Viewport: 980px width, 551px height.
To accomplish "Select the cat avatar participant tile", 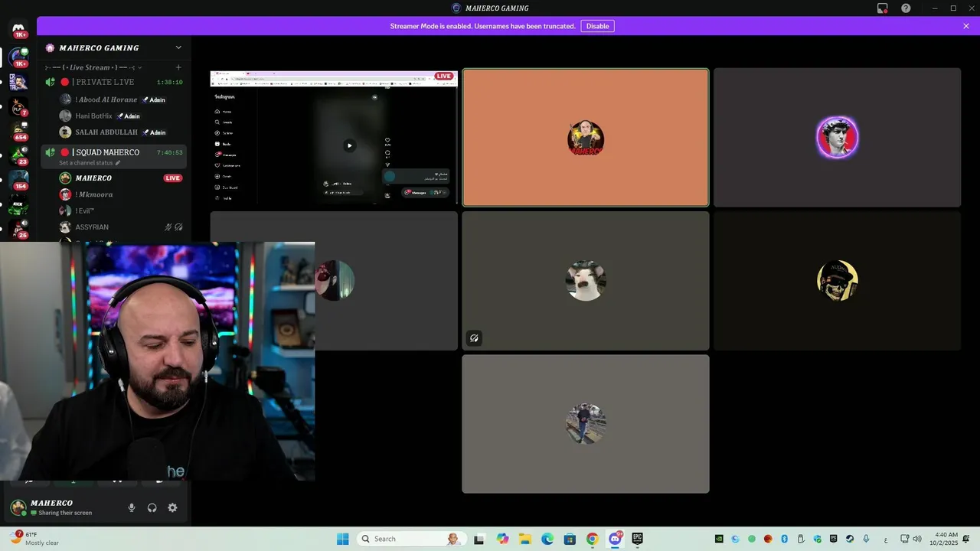I will click(x=586, y=280).
